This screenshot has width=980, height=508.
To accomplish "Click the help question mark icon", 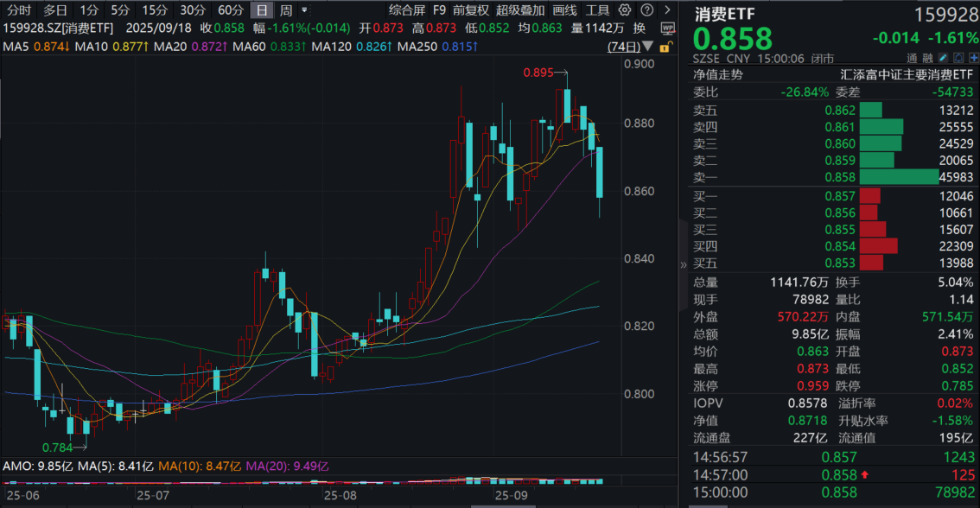I will (x=646, y=10).
